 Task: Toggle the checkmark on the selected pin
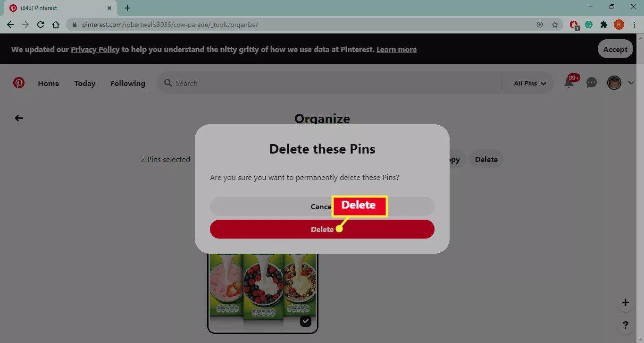tap(306, 321)
